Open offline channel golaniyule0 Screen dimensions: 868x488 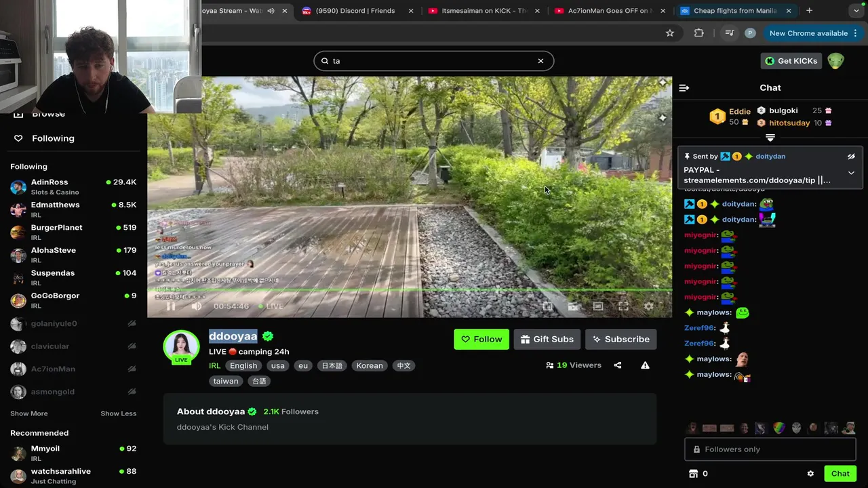coord(73,323)
